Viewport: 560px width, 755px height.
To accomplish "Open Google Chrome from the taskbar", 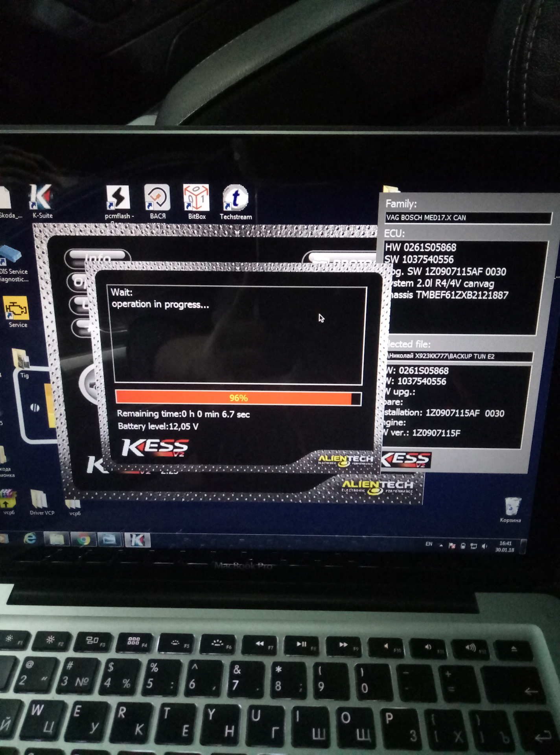I will [x=83, y=539].
